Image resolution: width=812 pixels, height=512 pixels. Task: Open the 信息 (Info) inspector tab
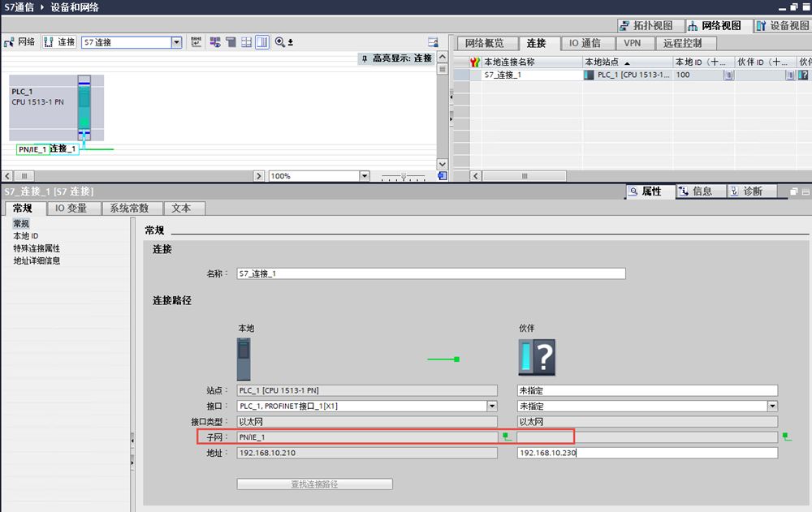tap(695, 191)
